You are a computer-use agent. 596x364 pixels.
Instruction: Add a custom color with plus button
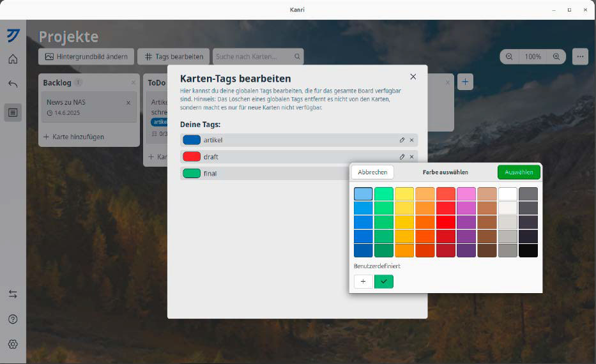(363, 282)
